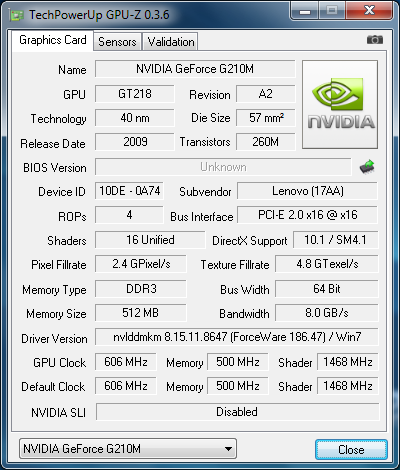
Task: Click the Bandwidth field 8.0 GB/s
Action: (x=327, y=313)
